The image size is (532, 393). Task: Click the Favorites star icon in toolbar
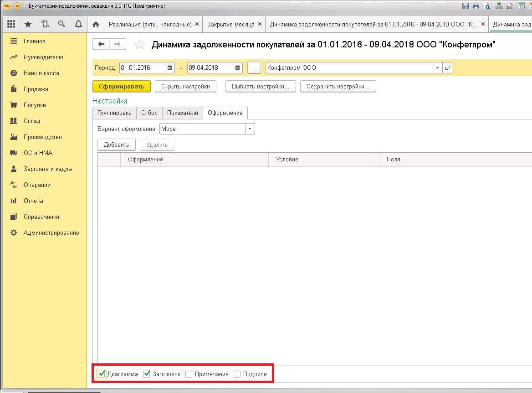pos(28,24)
